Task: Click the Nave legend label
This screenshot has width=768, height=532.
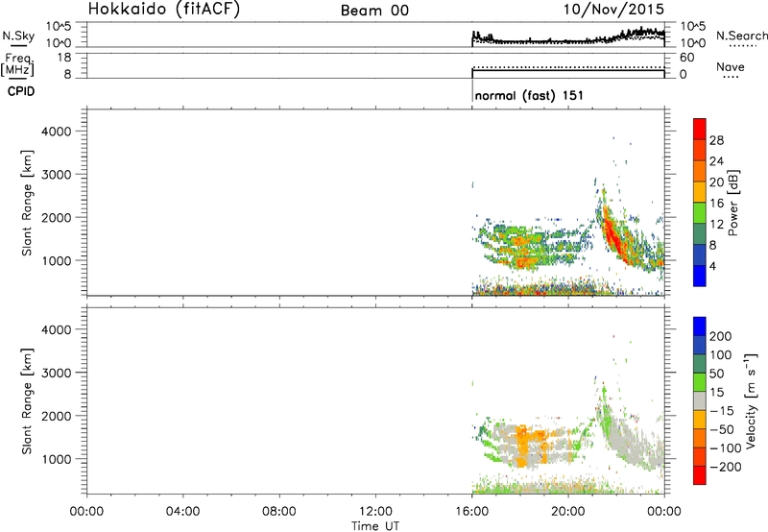Action: click(x=730, y=66)
